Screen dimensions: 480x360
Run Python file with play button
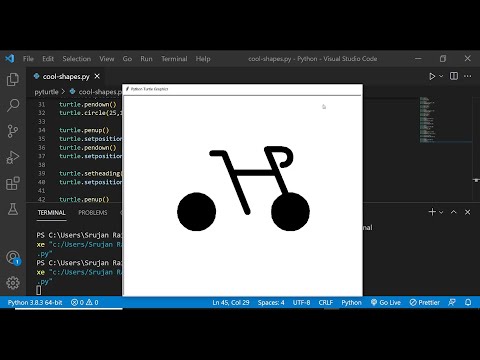432,76
